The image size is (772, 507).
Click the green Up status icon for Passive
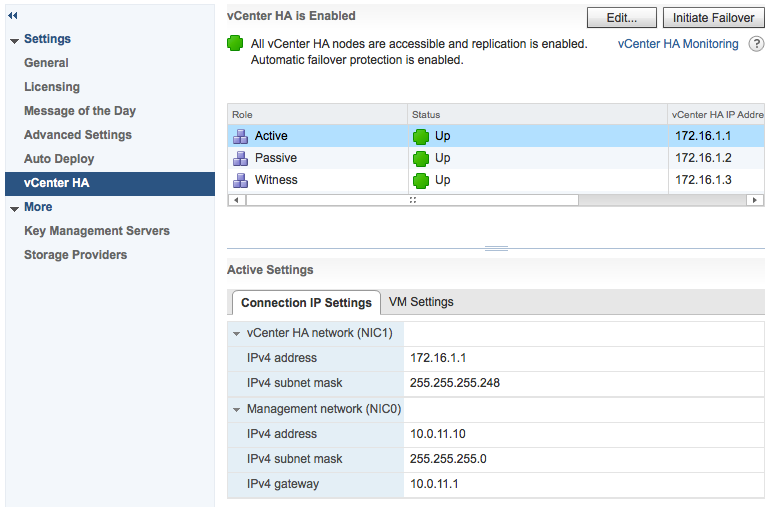click(421, 158)
